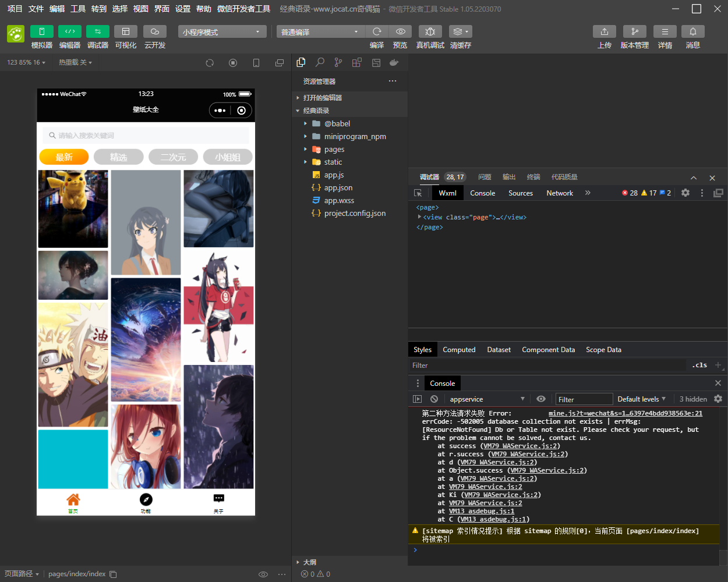Click the simulator refresh icon

[x=210, y=63]
